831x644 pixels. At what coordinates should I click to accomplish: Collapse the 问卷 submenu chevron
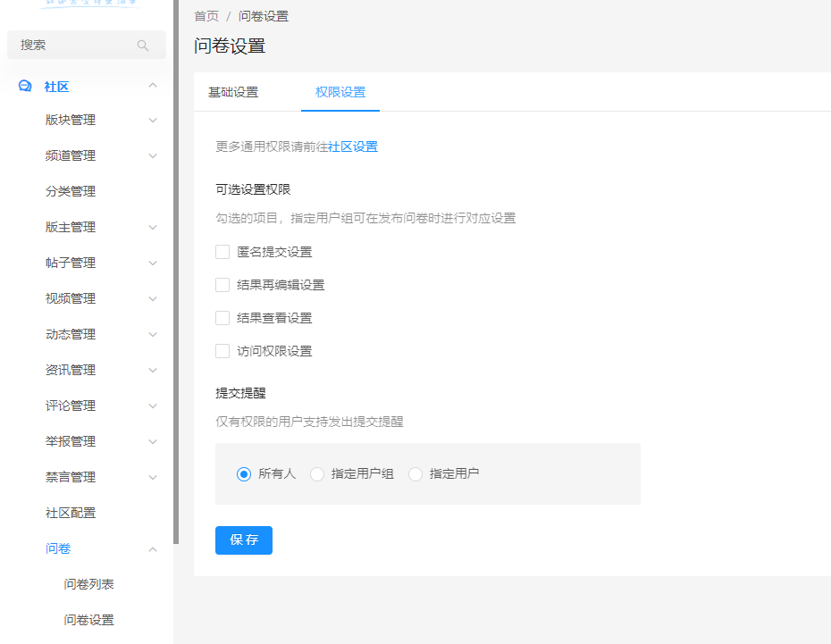coord(153,549)
